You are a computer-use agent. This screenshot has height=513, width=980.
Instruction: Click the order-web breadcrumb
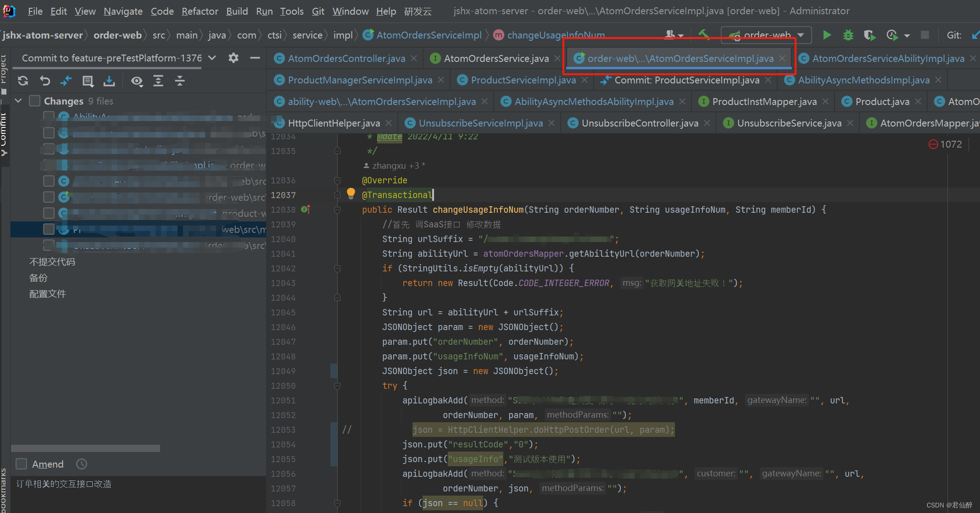click(117, 35)
